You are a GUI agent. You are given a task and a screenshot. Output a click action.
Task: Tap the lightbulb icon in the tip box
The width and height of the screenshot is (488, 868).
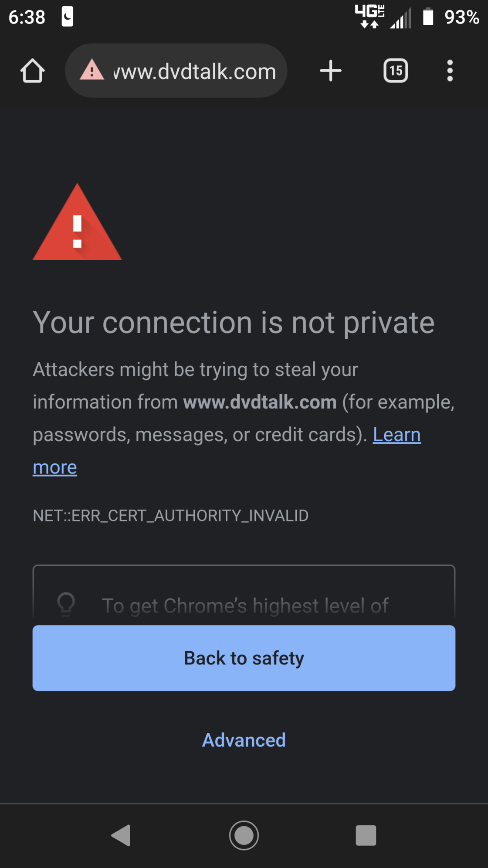click(66, 604)
